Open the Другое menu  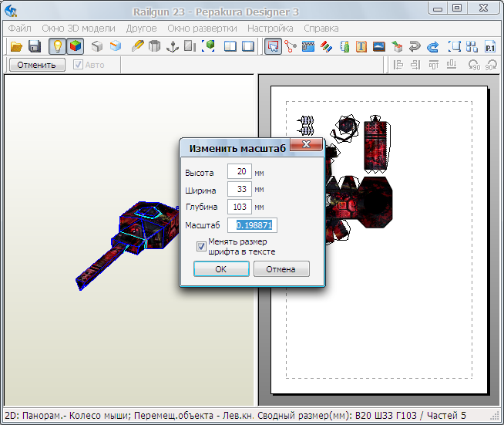(x=141, y=29)
